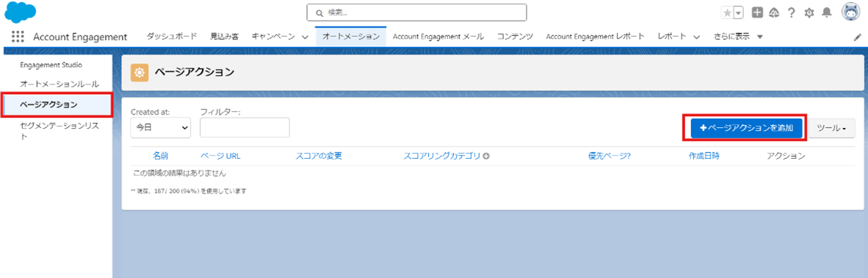The width and height of the screenshot is (868, 278).
Task: Open the setup gear icon
Action: tap(809, 13)
